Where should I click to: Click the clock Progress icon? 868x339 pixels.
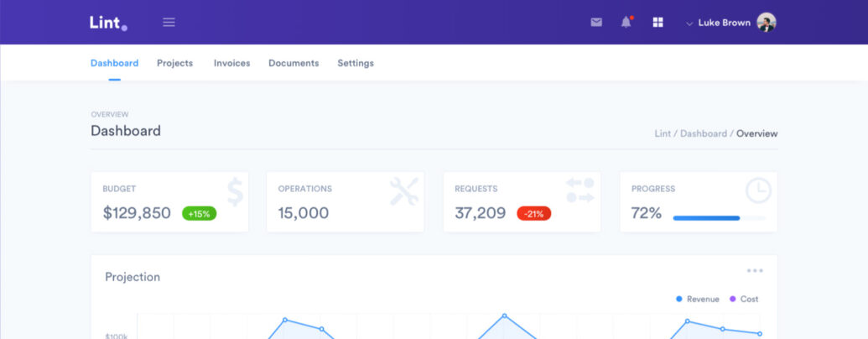(758, 190)
